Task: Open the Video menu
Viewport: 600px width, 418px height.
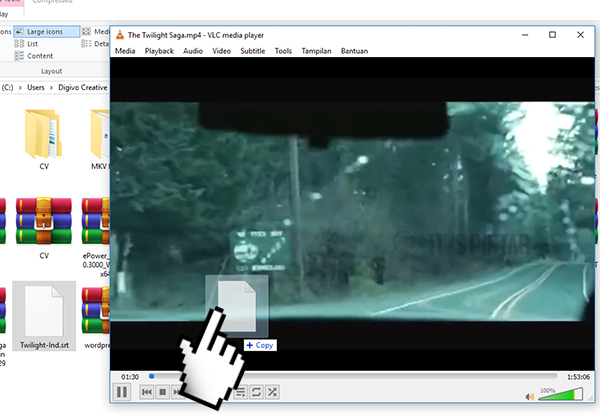Action: 222,51
